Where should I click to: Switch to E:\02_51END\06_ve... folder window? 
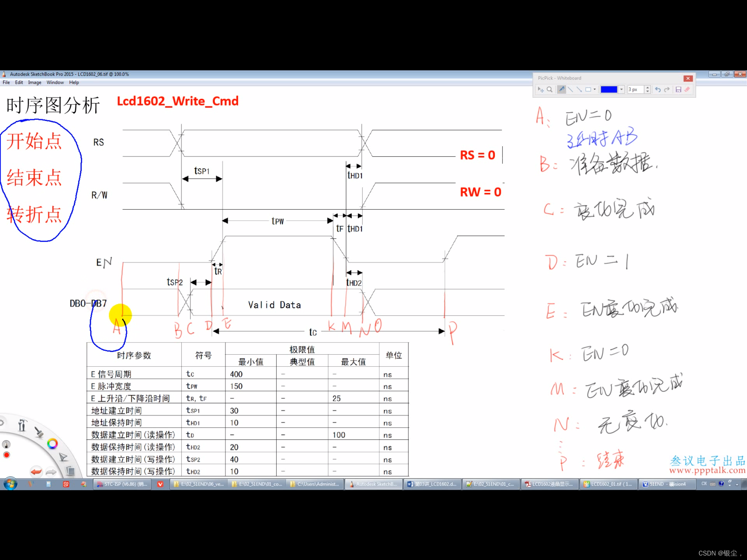(x=199, y=484)
